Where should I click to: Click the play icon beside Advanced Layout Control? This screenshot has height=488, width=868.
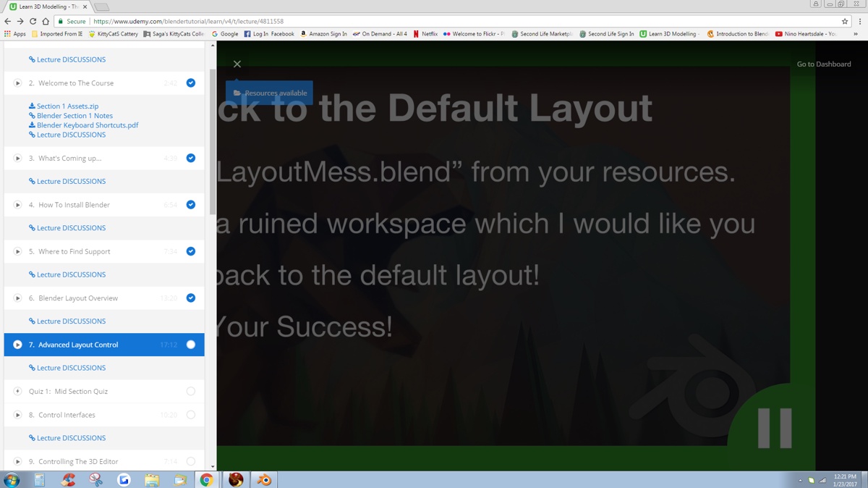(17, 345)
